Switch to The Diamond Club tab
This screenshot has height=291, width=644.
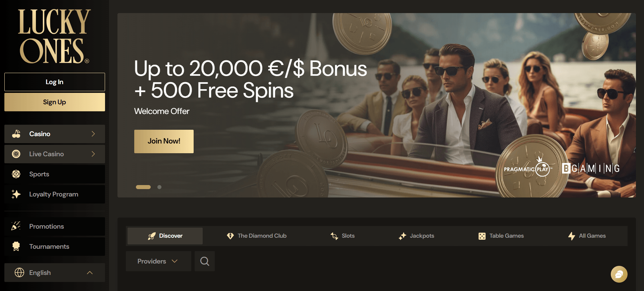pos(257,236)
